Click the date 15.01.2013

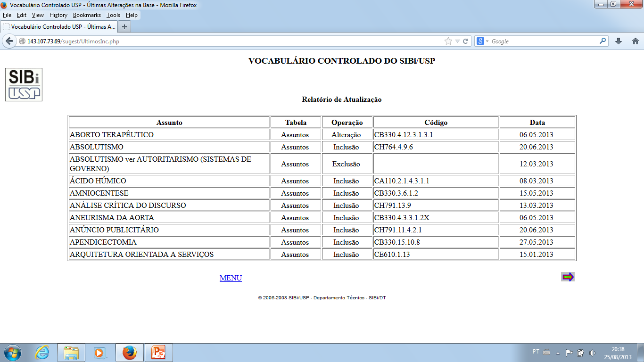tap(537, 255)
